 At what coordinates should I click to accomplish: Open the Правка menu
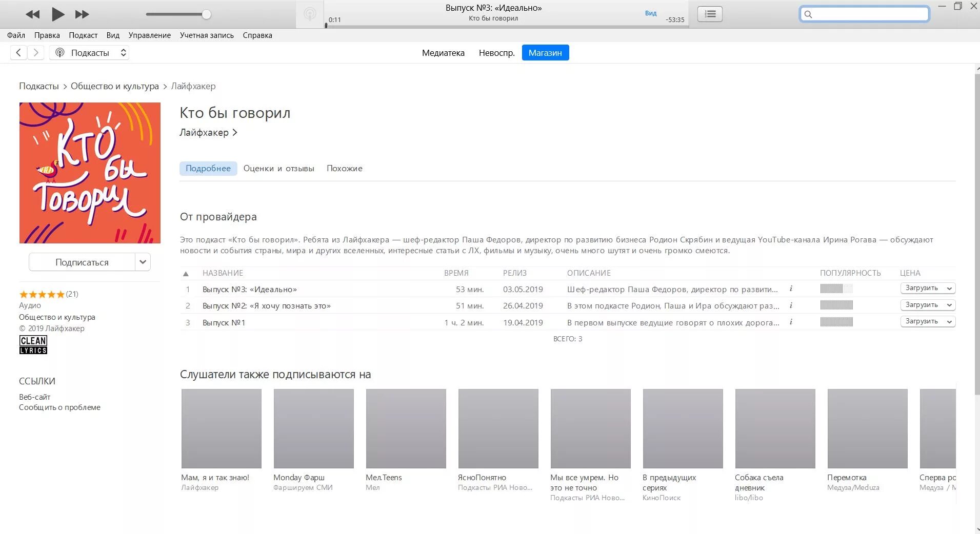click(47, 35)
